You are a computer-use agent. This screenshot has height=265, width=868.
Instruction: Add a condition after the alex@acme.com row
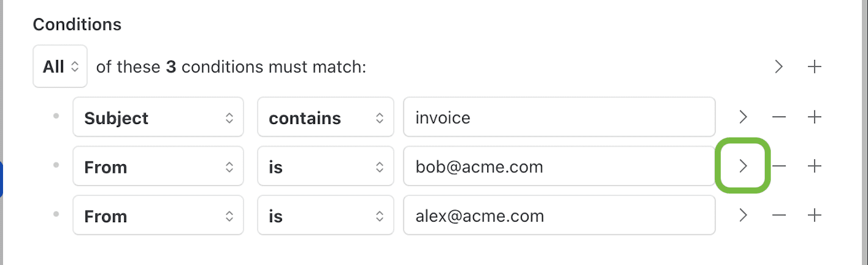click(x=814, y=216)
